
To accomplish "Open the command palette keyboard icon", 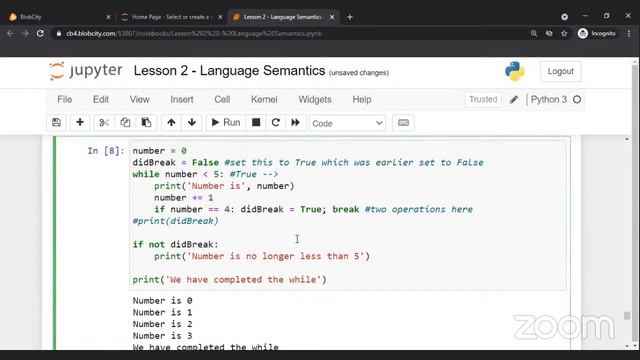I will [403, 123].
